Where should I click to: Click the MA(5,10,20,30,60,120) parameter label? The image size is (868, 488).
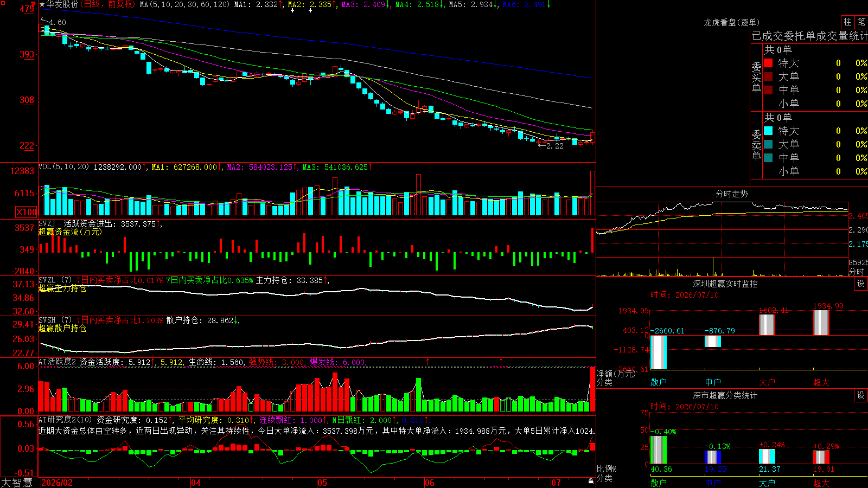(184, 4)
